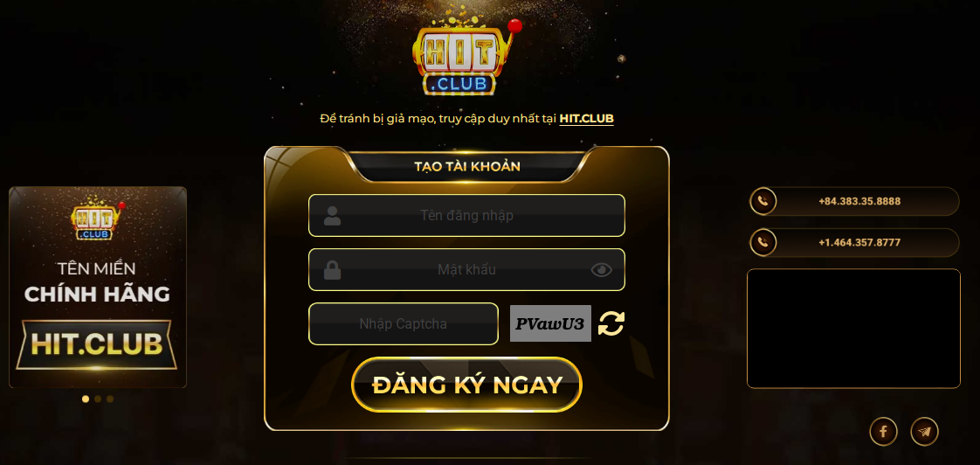This screenshot has width=980, height=465.
Task: Click the padlock icon in password field
Action: pos(333,270)
